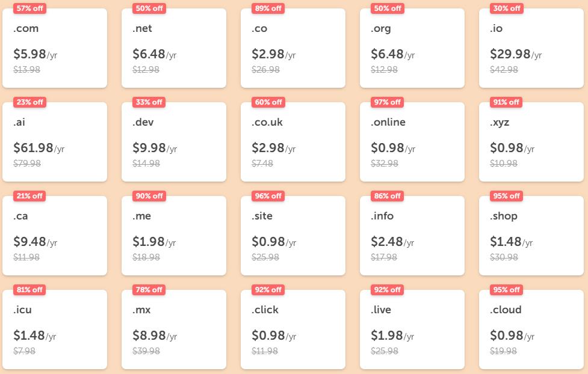Click the .ca domain card
The height and width of the screenshot is (374, 588).
point(55,236)
